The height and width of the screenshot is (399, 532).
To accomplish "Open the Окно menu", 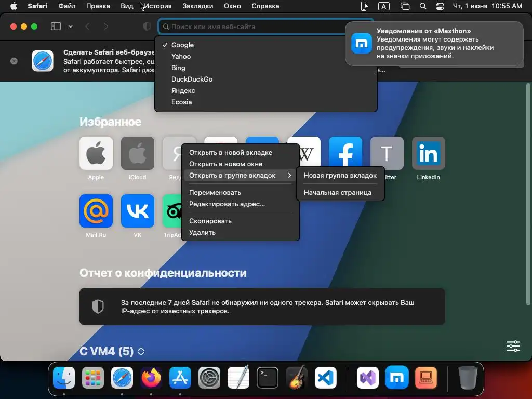I will coord(232,6).
